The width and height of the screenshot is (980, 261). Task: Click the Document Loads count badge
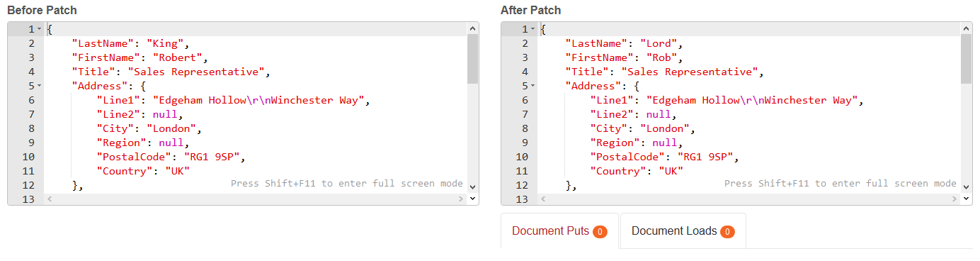pyautogui.click(x=727, y=231)
